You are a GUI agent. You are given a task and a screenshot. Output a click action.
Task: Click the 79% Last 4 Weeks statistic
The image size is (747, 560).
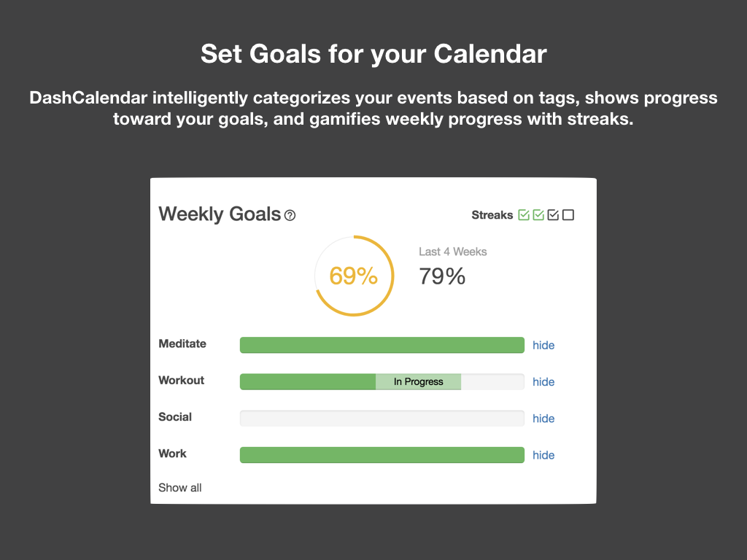pyautogui.click(x=441, y=276)
